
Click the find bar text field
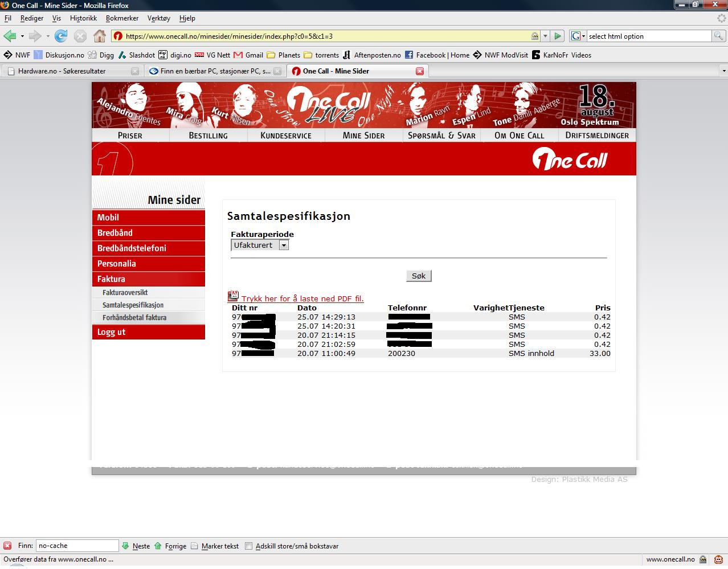[x=77, y=546]
